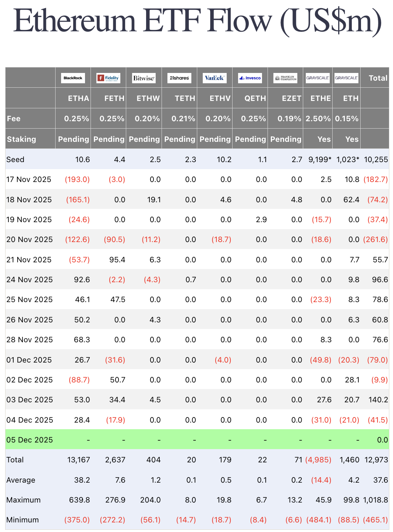Click the 01 Dec 2025 date
Viewport: 393px width, 532px height.
[29, 360]
